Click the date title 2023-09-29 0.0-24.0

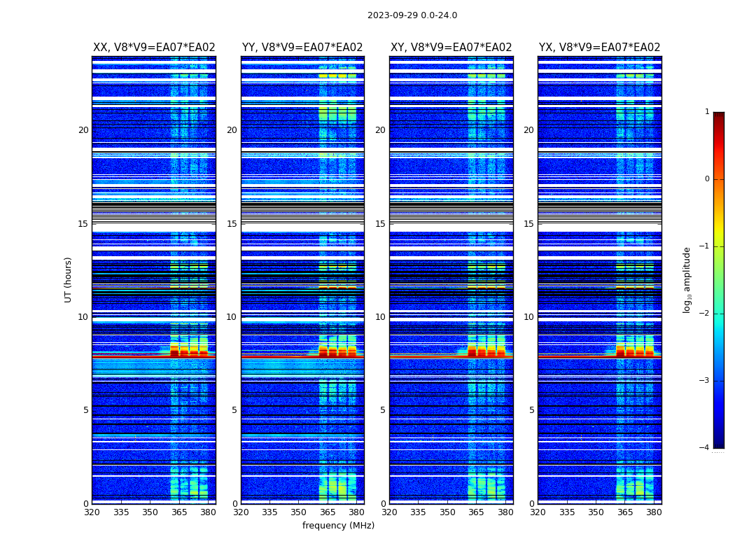click(x=412, y=15)
